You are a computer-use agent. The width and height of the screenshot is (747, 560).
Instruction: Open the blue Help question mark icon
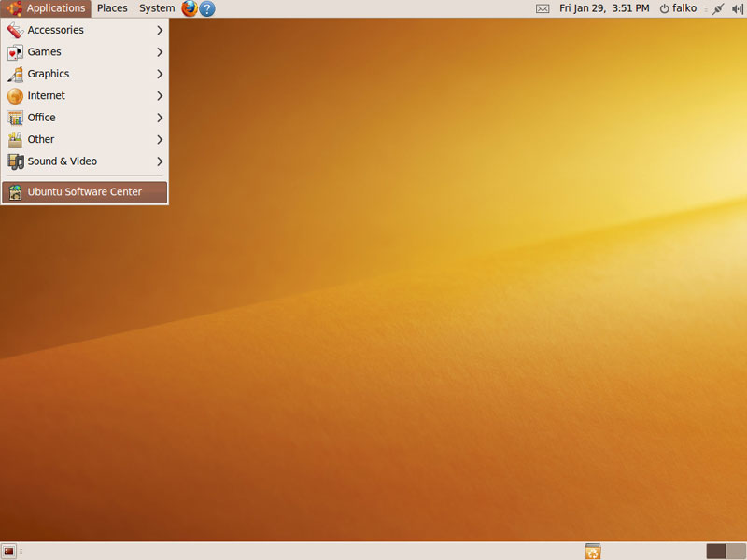207,8
